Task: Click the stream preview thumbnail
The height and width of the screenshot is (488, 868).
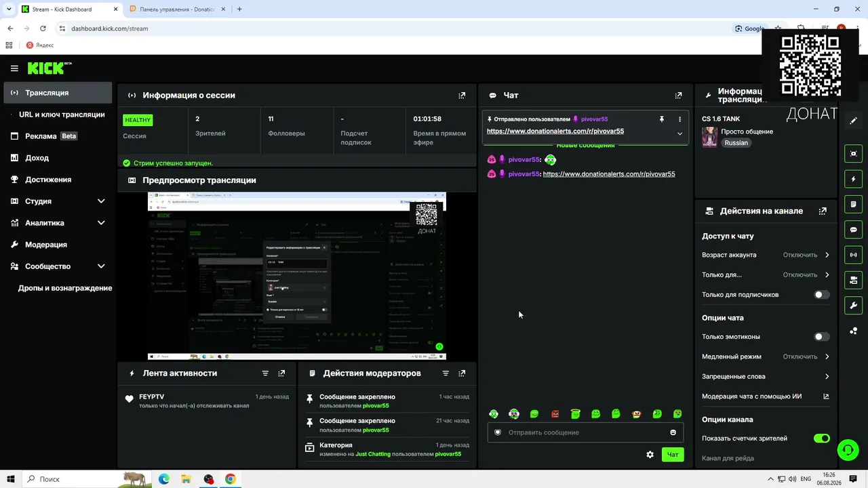Action: click(297, 276)
